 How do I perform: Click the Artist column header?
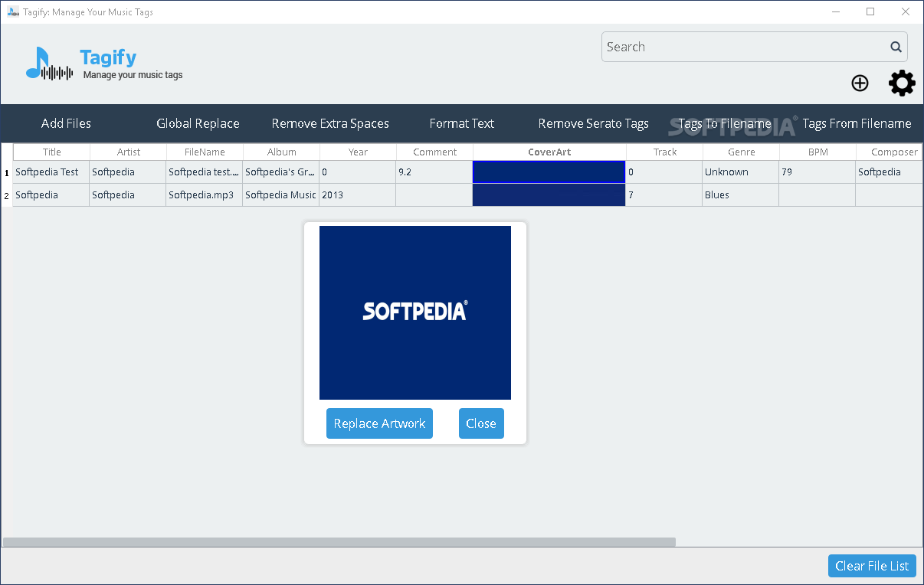(x=129, y=152)
